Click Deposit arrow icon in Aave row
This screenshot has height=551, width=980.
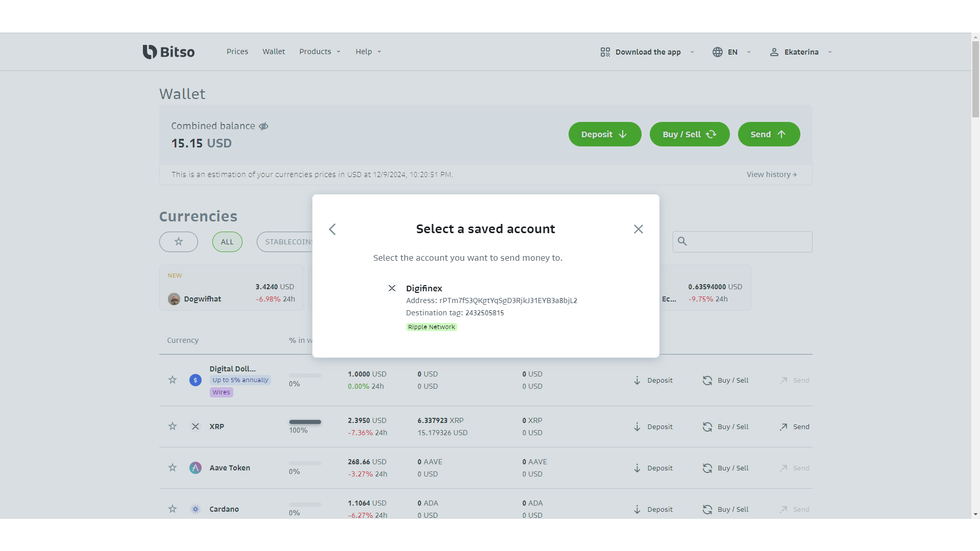tap(637, 468)
